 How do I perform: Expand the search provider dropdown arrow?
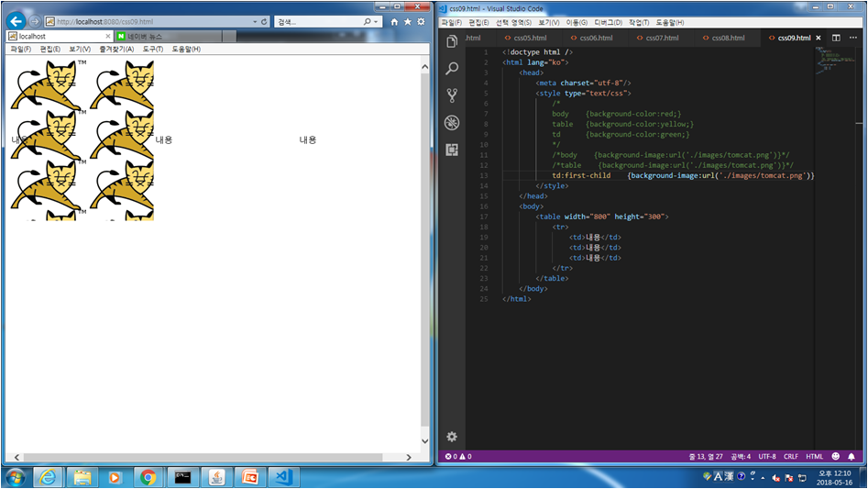pos(376,22)
